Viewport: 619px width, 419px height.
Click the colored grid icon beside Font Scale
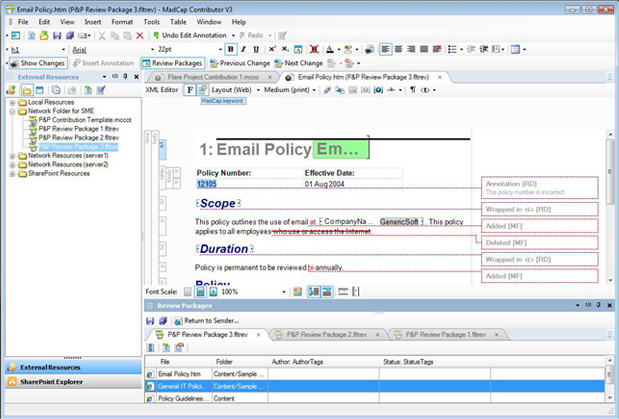coord(297,292)
